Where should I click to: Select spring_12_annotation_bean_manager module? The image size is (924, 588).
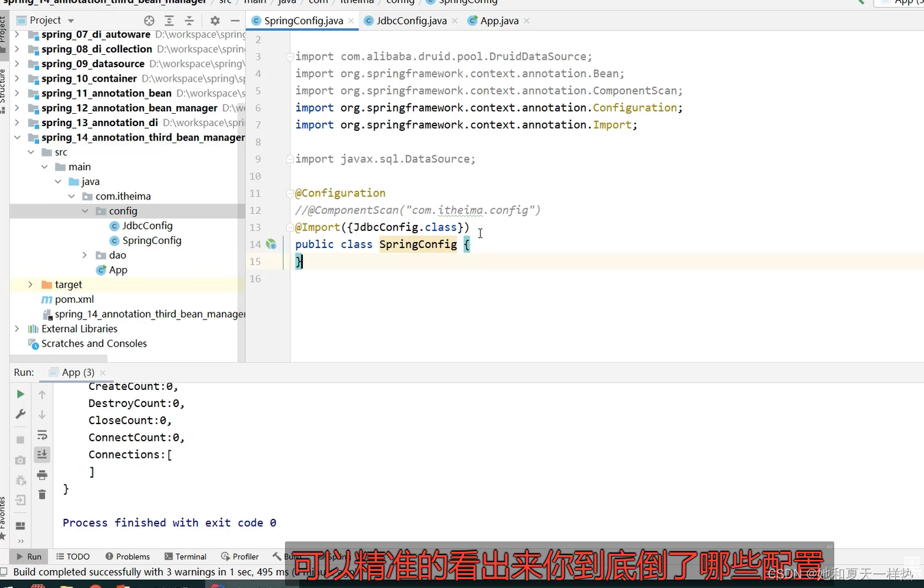tap(129, 108)
